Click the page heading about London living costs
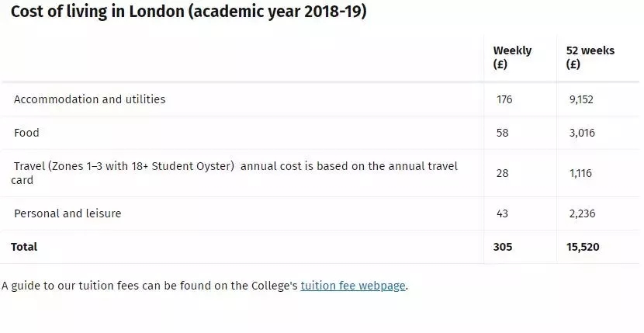The width and height of the screenshot is (644, 333). click(189, 11)
